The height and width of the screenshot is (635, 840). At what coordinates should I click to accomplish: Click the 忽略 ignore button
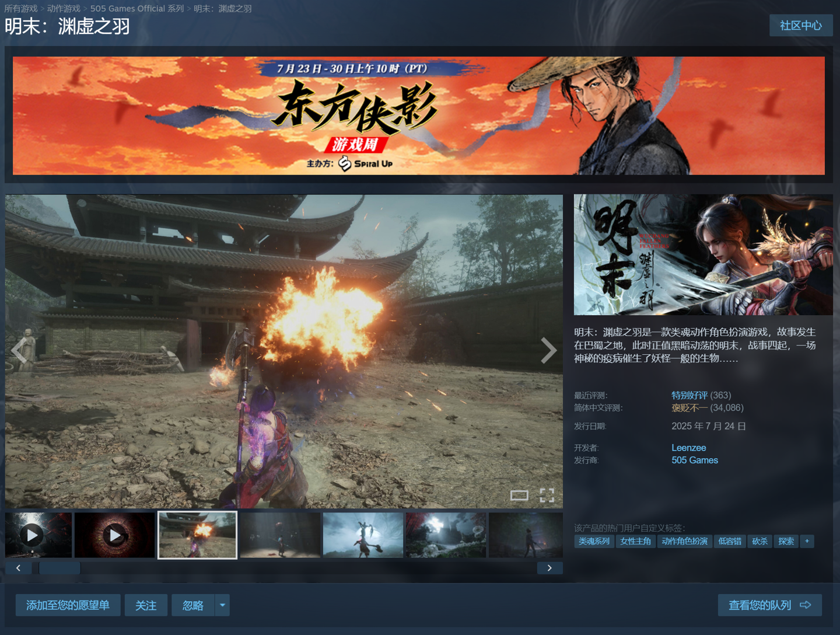point(193,605)
